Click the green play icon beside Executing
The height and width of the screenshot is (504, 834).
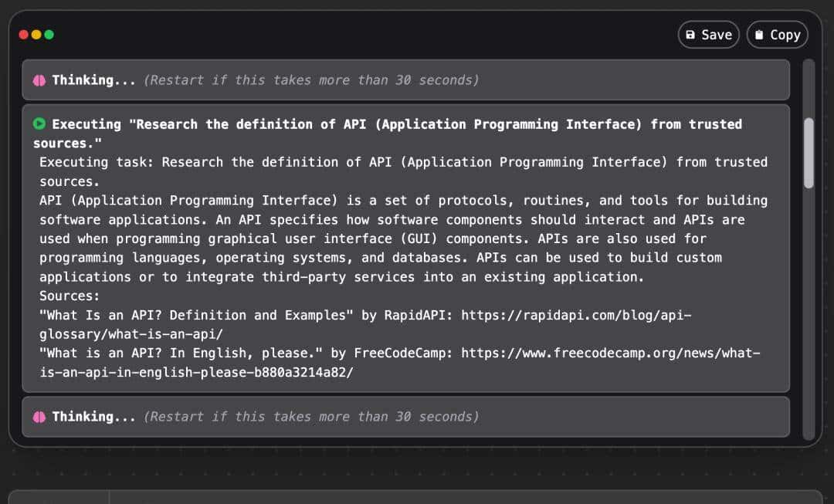tap(39, 124)
